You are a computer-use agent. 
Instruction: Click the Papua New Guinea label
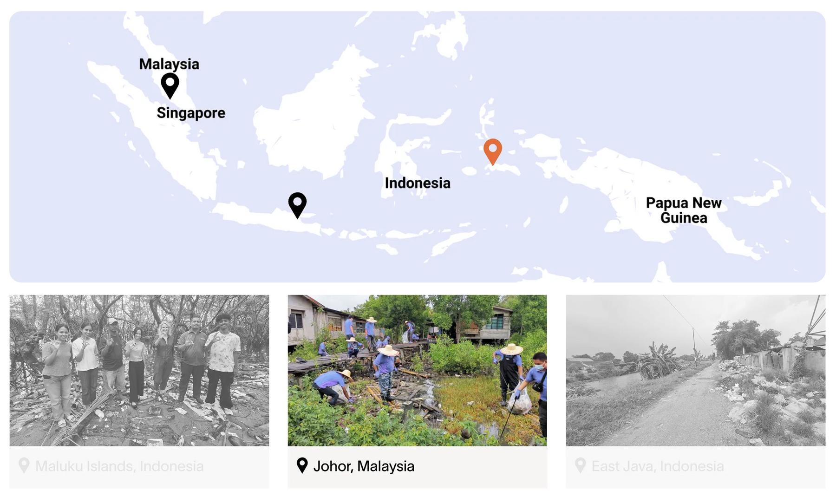684,210
